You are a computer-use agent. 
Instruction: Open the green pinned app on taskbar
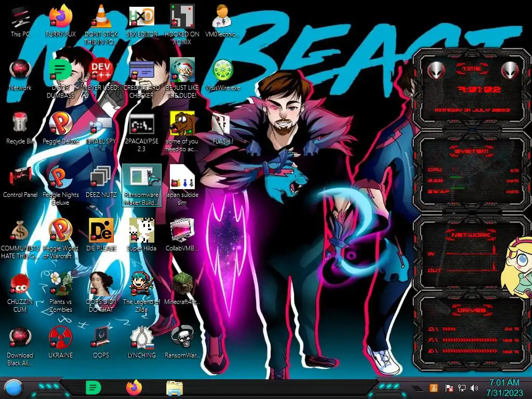(94, 388)
